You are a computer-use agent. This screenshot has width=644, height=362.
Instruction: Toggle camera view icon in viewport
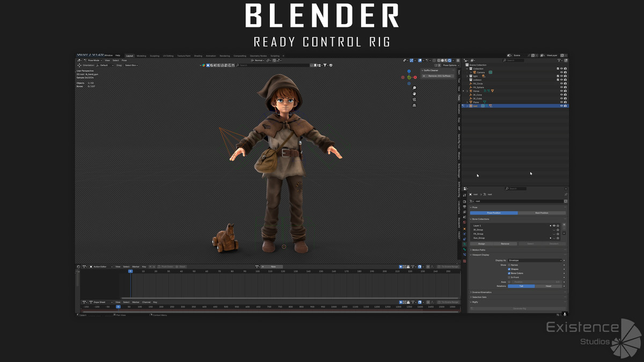point(414,100)
